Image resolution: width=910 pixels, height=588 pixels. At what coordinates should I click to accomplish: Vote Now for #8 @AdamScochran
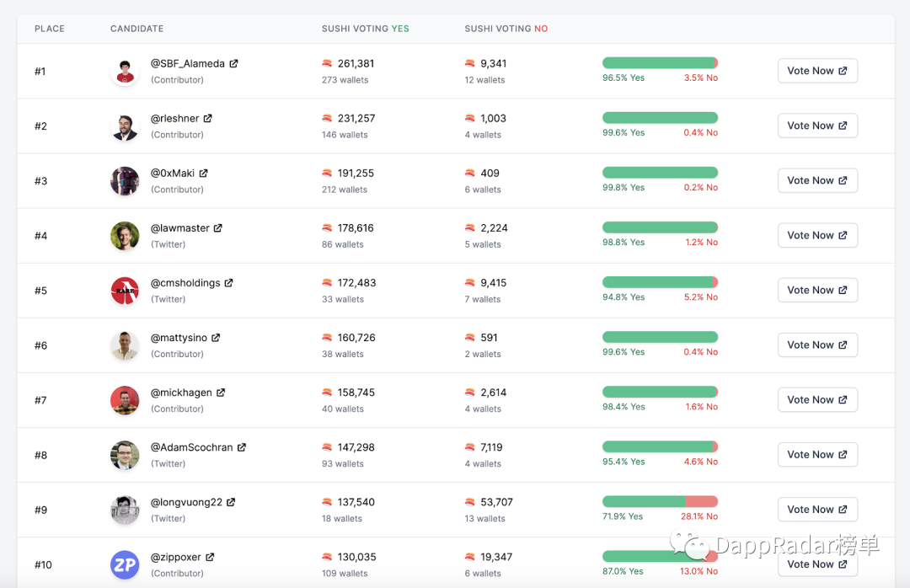817,455
